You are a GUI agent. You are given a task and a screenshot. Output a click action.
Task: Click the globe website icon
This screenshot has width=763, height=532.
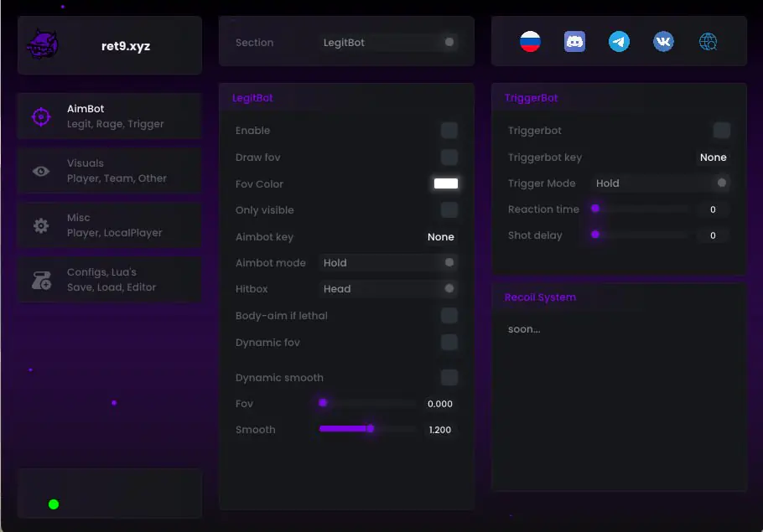(x=708, y=42)
